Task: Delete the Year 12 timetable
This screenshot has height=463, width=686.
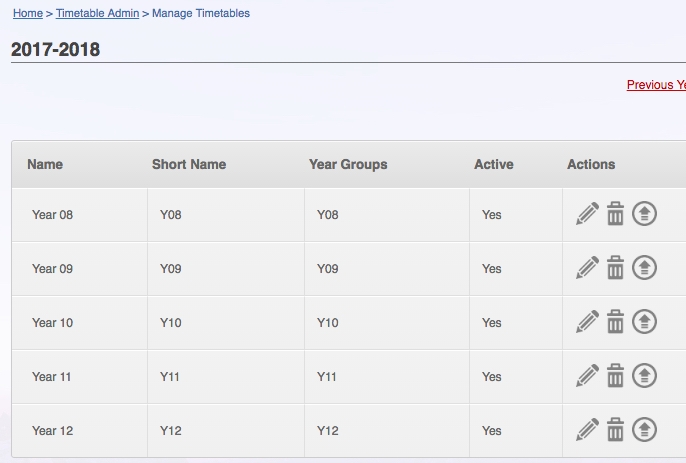Action: pyautogui.click(x=615, y=429)
